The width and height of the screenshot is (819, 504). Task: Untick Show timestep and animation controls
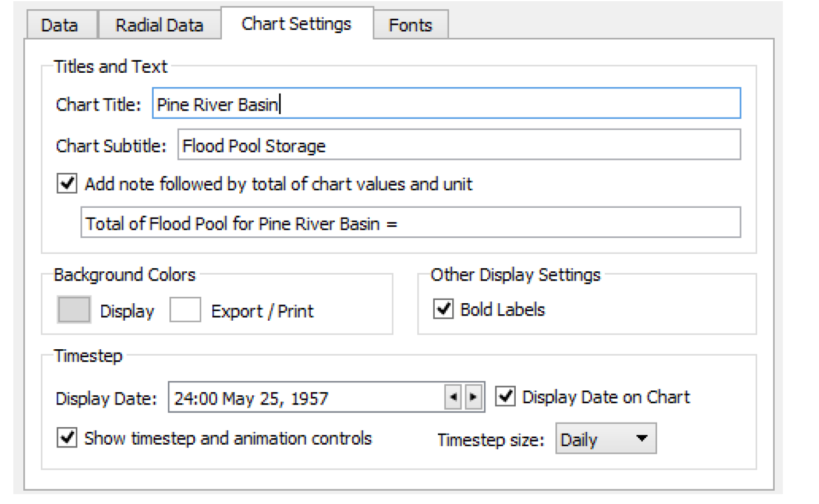pos(68,437)
